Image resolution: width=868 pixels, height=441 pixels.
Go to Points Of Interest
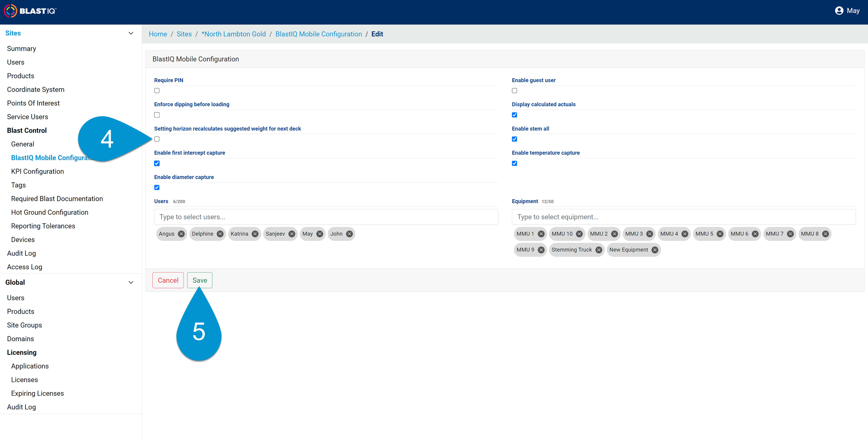coord(33,103)
